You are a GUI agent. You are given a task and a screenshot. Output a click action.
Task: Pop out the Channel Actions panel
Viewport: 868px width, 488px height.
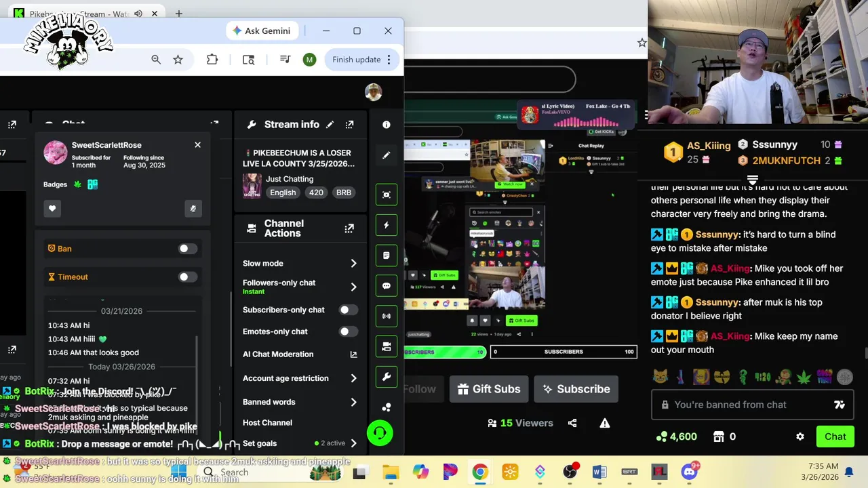[349, 229]
